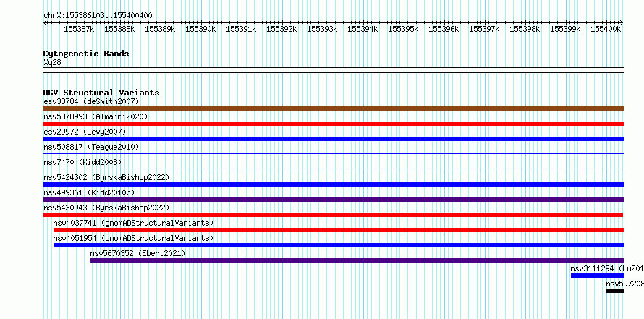Click the 155399k ruler tick label

[565, 29]
